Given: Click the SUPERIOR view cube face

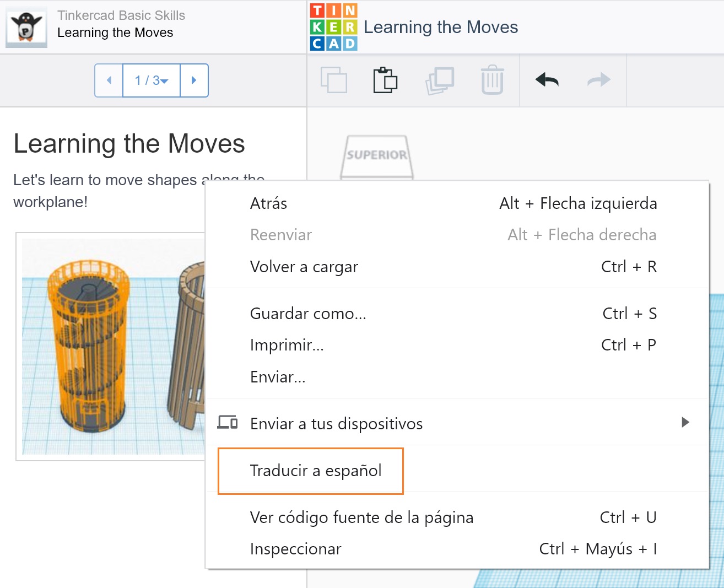Looking at the screenshot, I should [x=377, y=156].
